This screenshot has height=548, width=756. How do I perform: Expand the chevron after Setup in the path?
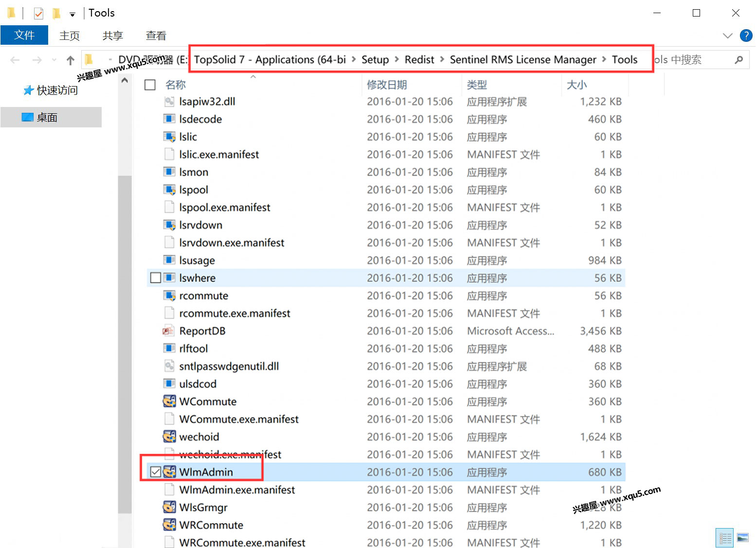click(397, 59)
